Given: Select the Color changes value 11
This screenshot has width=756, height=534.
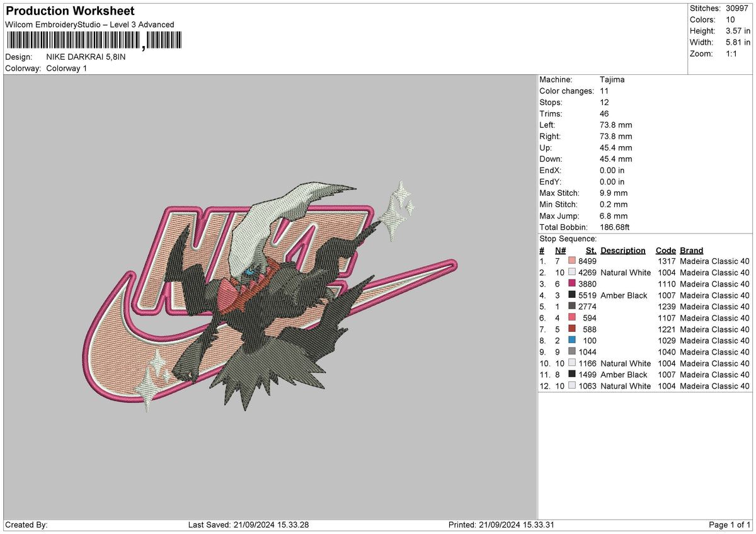Looking at the screenshot, I should click(605, 91).
